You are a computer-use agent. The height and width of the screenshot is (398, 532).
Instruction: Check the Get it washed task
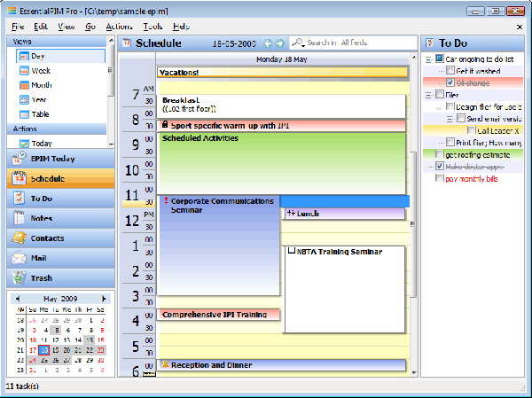[x=450, y=71]
